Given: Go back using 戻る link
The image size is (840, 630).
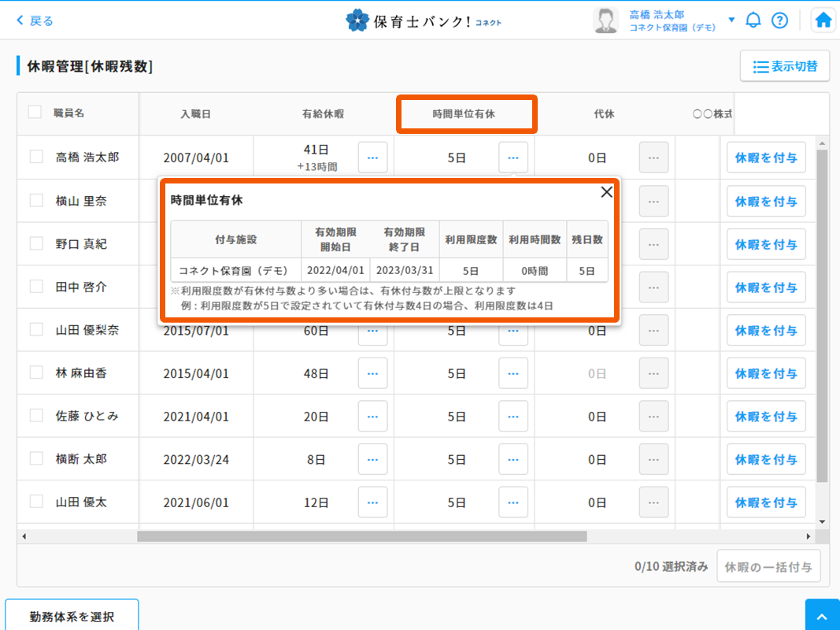Looking at the screenshot, I should pos(35,20).
